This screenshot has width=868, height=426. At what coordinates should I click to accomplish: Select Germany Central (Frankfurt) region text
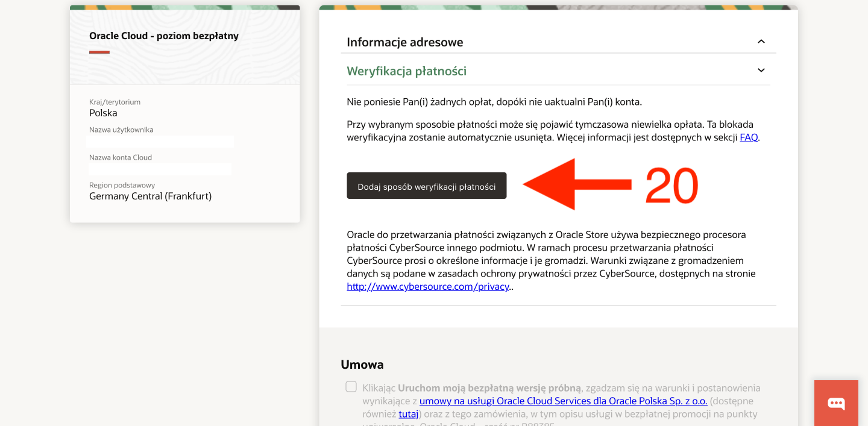pyautogui.click(x=150, y=196)
